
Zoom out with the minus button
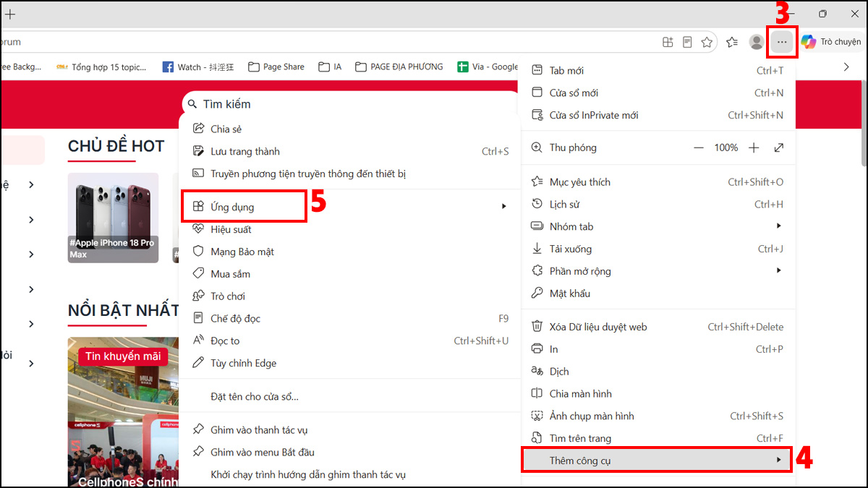click(x=698, y=147)
